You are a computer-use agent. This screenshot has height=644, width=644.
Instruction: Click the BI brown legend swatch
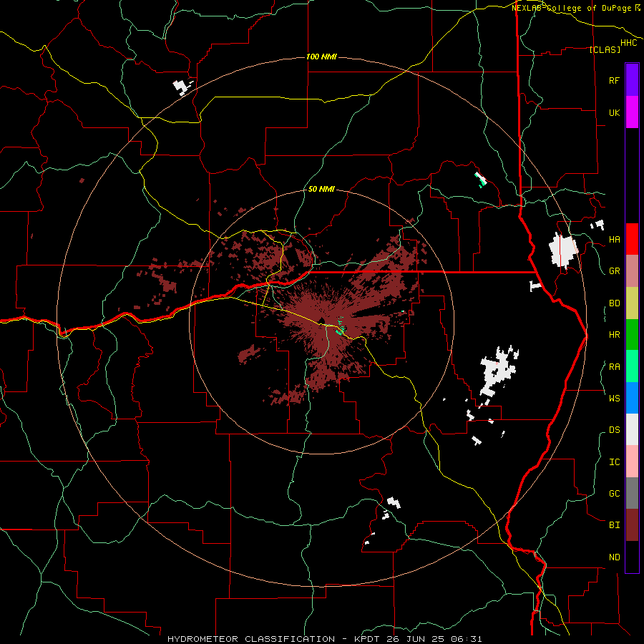coord(632,525)
